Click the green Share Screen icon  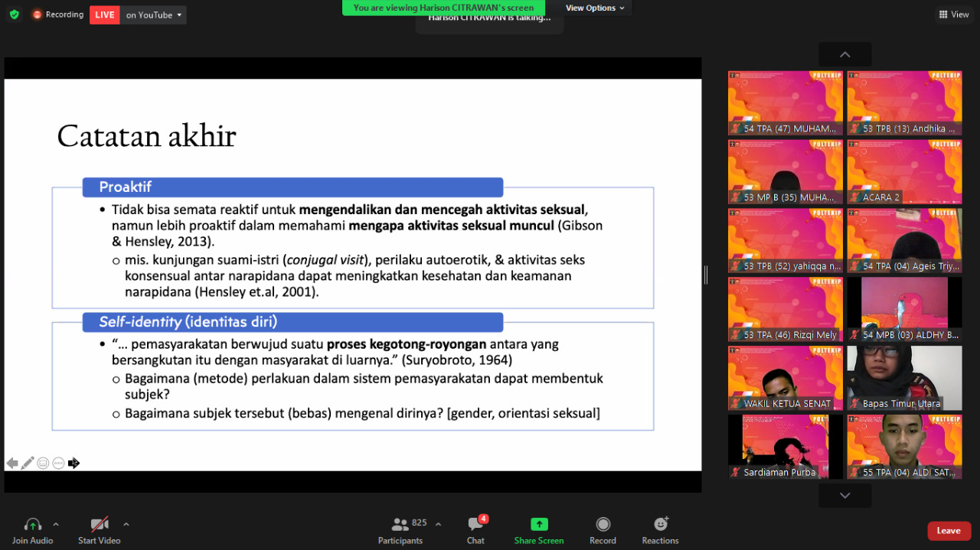(539, 524)
